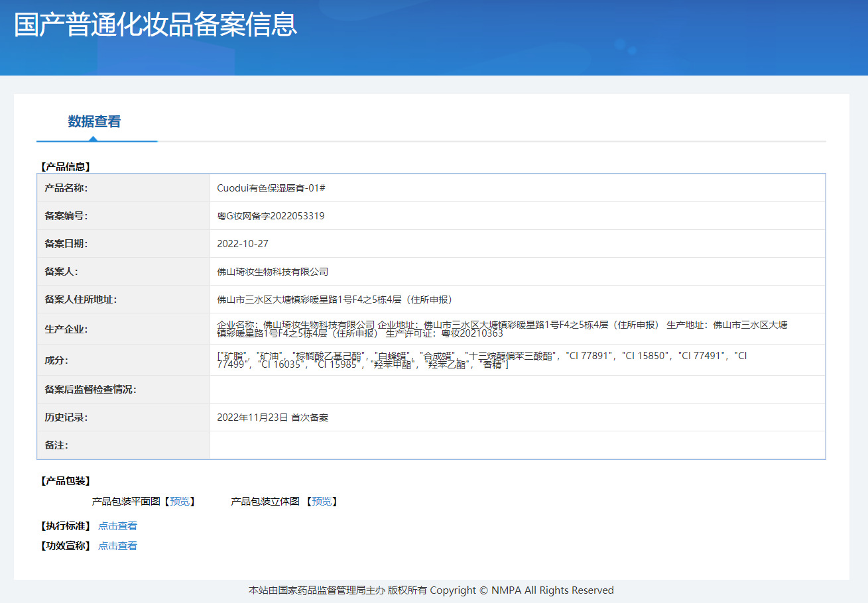This screenshot has width=868, height=603.
Task: Preview the 产品包装立体图 image
Action: click(322, 502)
